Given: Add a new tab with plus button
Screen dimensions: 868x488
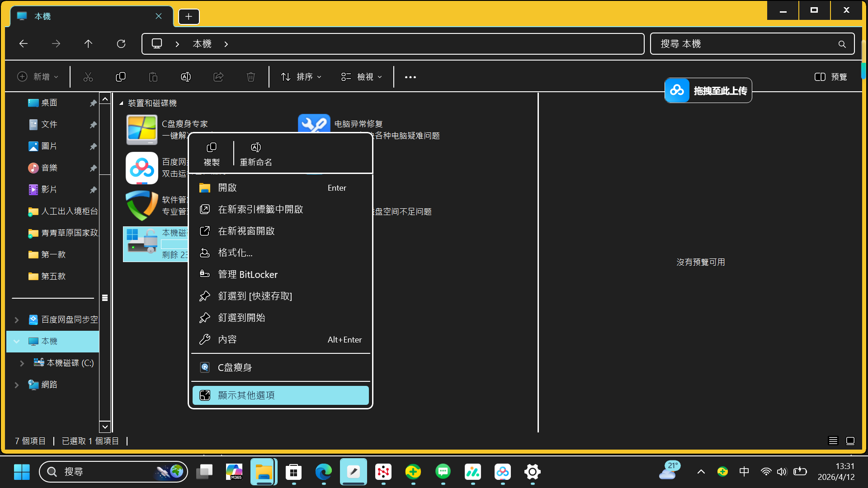Looking at the screenshot, I should pyautogui.click(x=189, y=17).
